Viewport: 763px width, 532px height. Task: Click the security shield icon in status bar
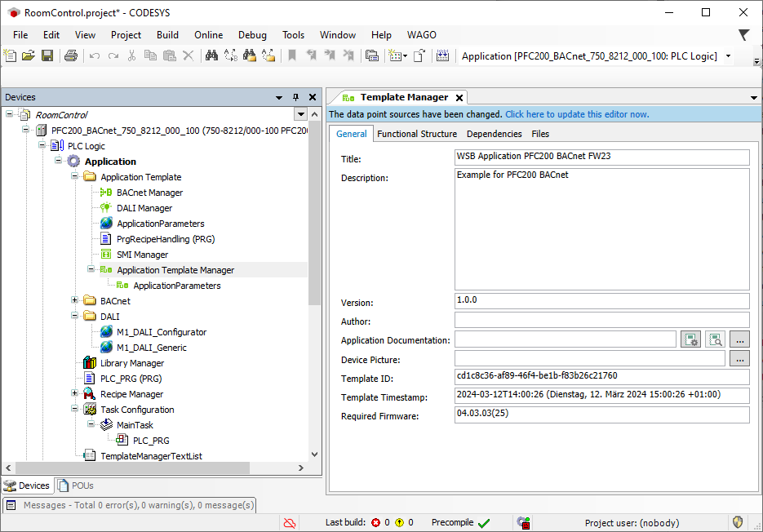(738, 522)
